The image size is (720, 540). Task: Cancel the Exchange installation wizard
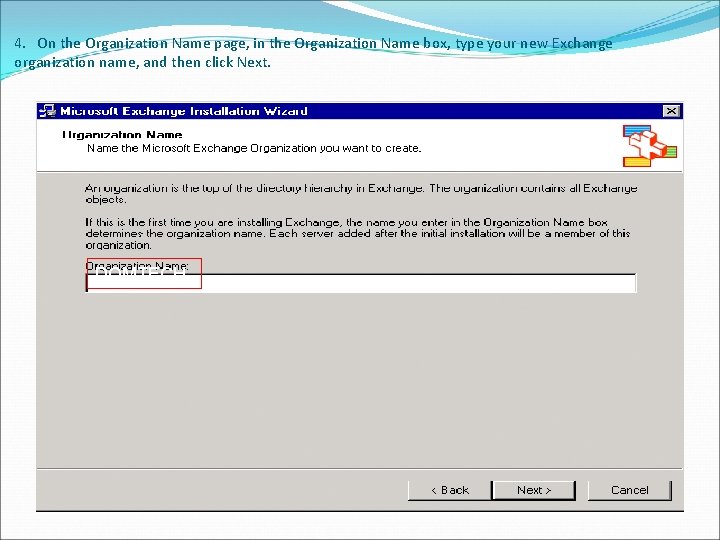630,490
